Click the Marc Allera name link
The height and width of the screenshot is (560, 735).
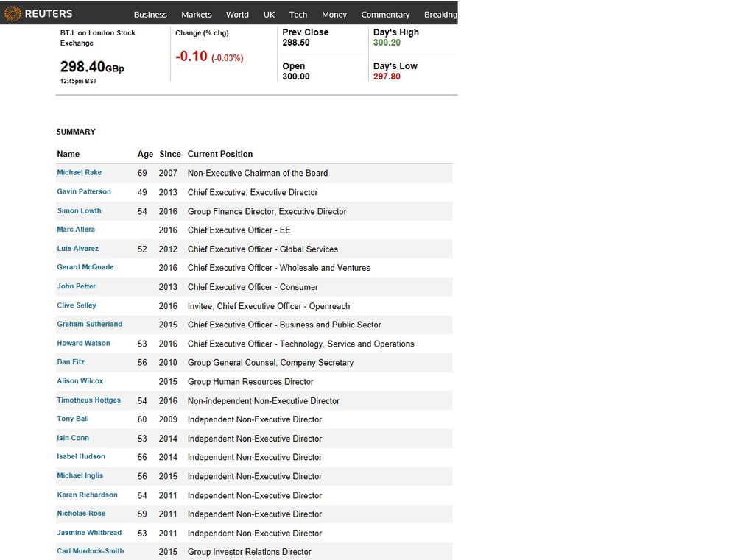tap(76, 230)
